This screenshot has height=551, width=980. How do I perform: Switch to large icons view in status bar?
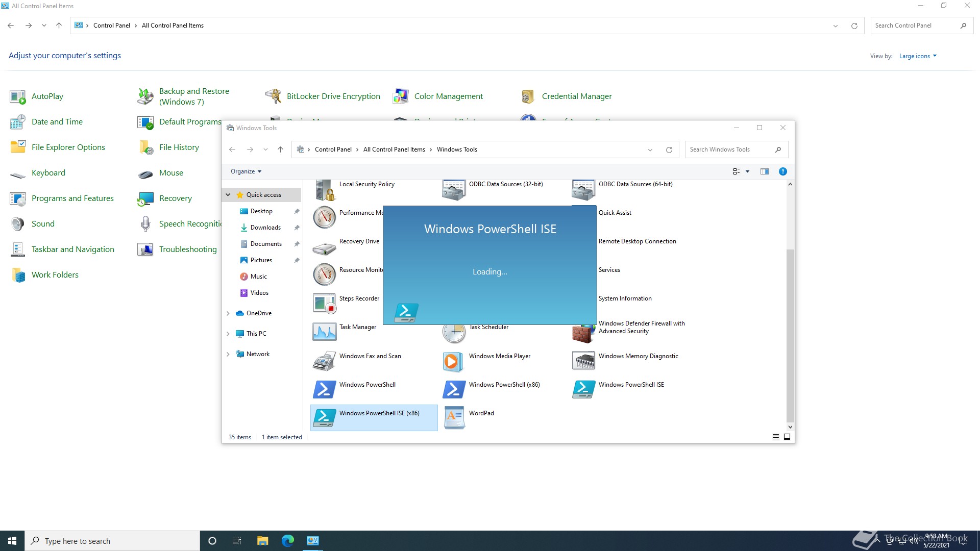click(x=787, y=437)
